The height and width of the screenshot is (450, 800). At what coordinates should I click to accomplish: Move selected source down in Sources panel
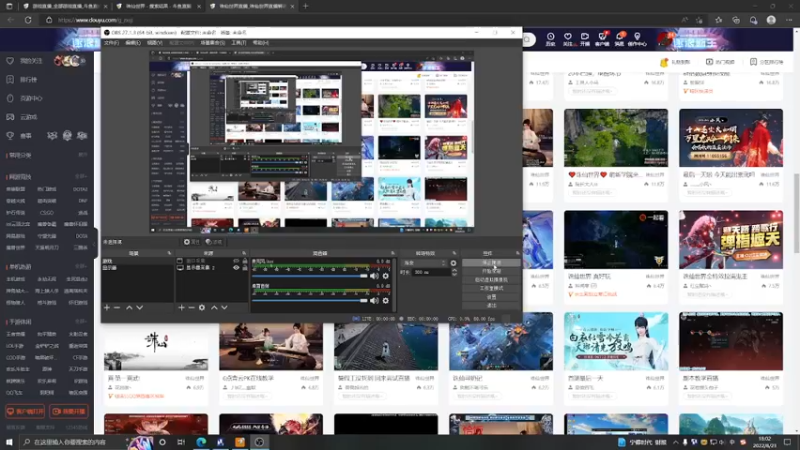224,308
